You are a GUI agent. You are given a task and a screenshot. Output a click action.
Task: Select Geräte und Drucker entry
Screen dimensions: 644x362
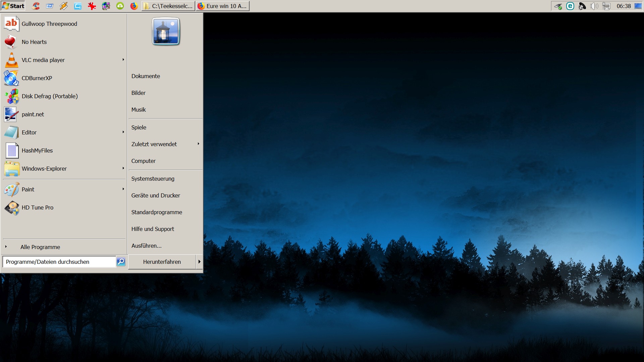point(156,195)
